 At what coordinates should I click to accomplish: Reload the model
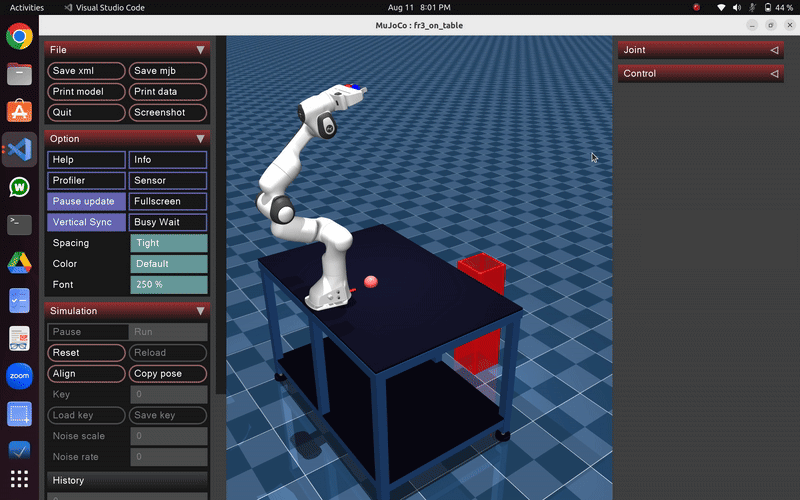168,353
